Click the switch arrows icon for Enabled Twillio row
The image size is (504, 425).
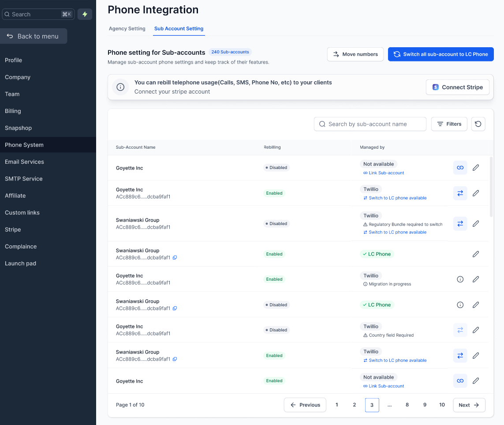tap(460, 193)
